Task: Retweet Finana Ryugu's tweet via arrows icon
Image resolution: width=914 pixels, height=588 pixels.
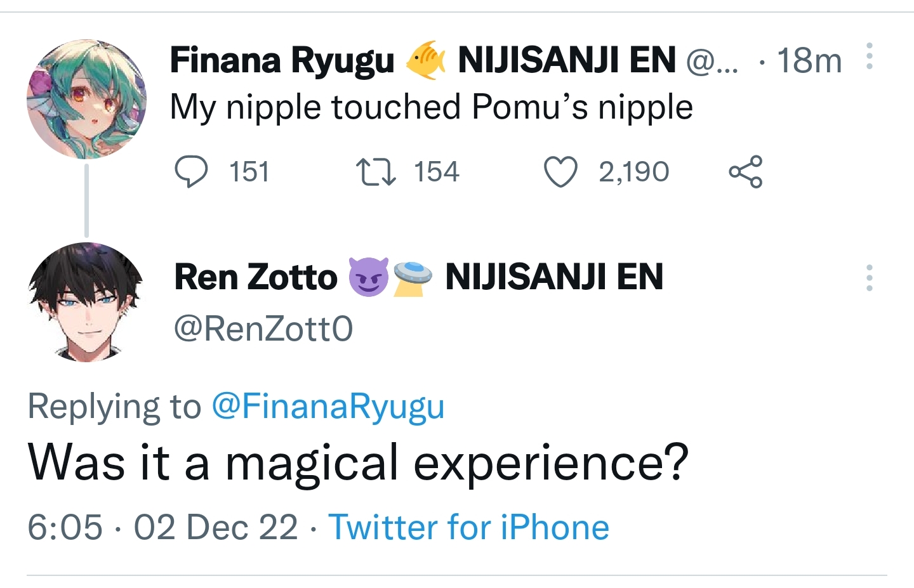Action: [376, 172]
